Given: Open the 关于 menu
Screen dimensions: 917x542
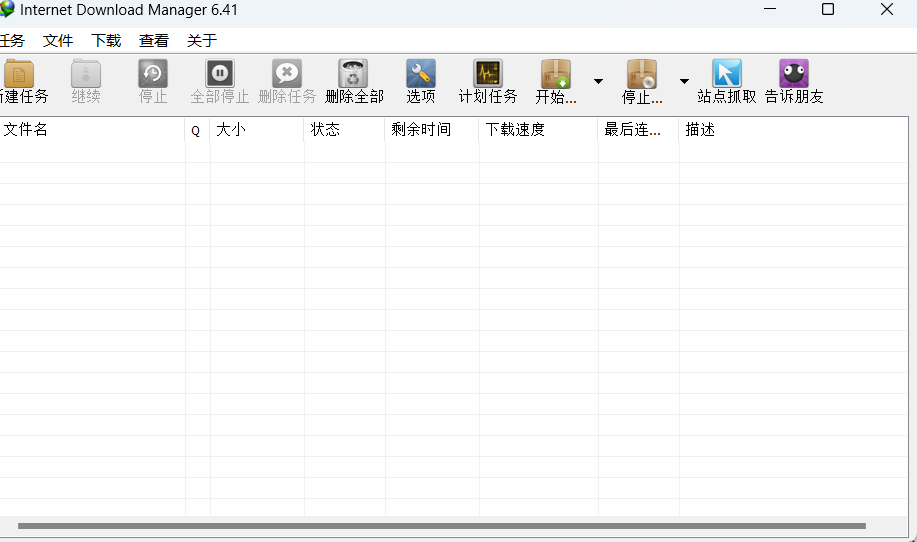Looking at the screenshot, I should tap(202, 40).
